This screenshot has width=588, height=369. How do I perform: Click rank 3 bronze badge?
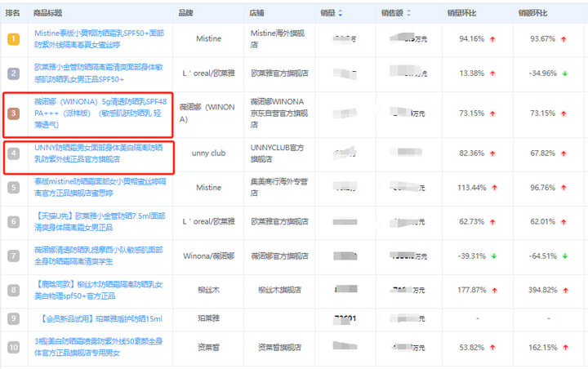14,113
